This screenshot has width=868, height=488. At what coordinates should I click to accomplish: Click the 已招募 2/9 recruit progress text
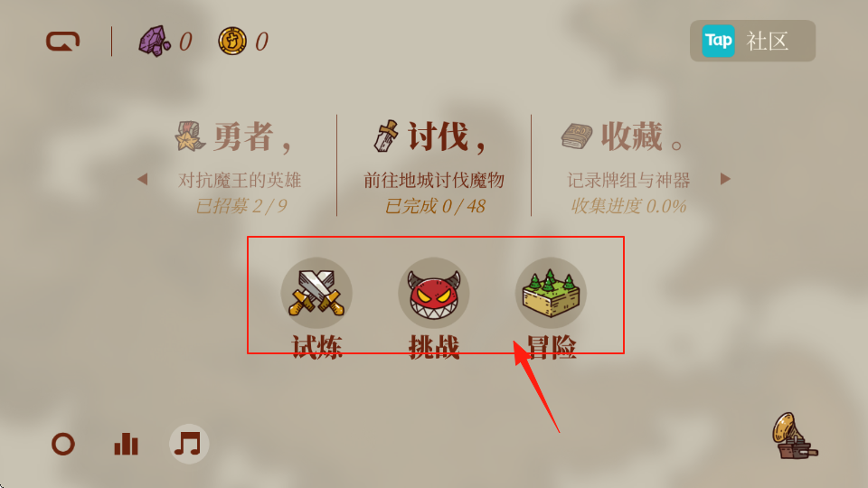coord(241,206)
